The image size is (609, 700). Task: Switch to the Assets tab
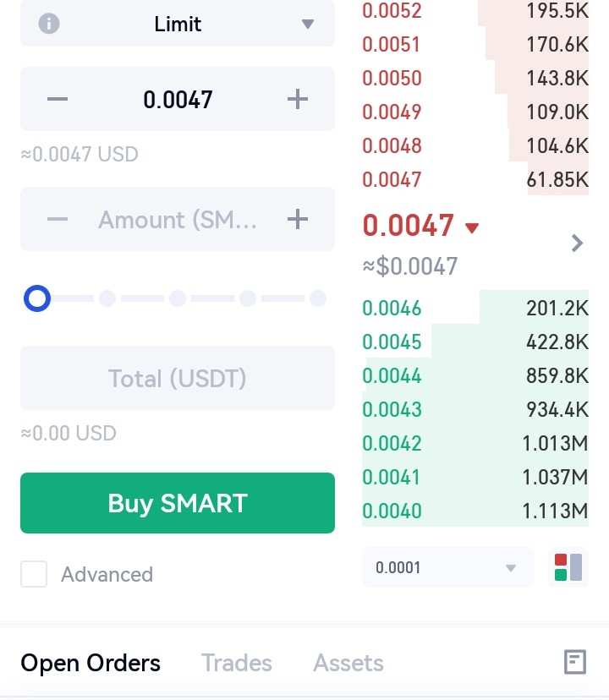[x=348, y=663]
